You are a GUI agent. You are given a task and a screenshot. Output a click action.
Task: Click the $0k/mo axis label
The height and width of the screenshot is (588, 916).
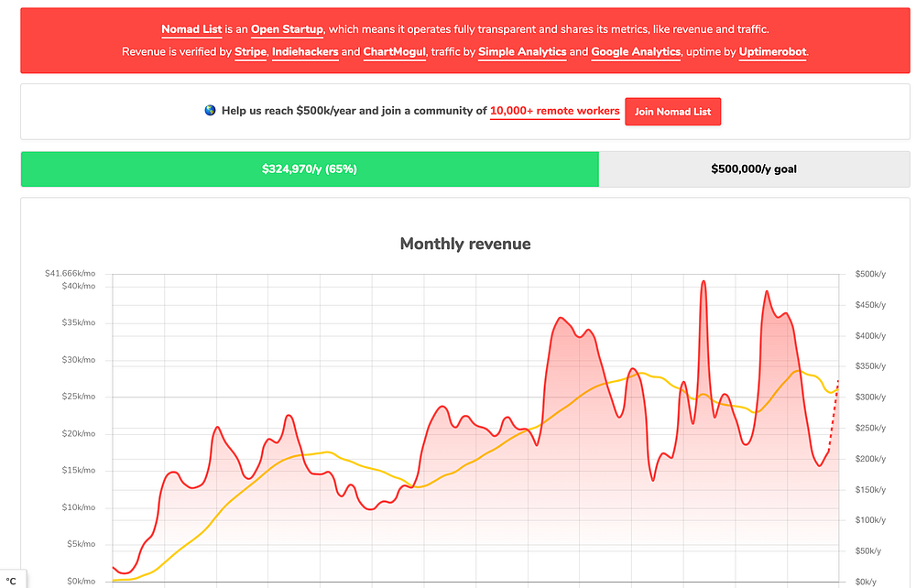(x=81, y=581)
